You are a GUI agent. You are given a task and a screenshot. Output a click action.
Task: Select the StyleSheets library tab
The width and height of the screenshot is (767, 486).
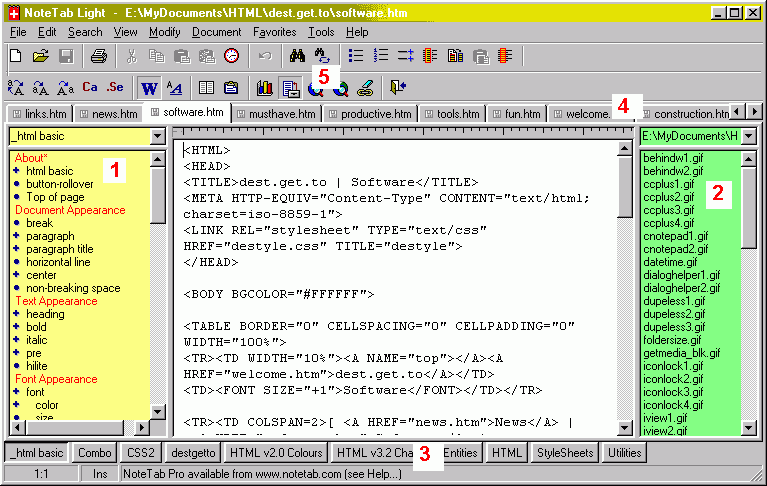coord(565,453)
